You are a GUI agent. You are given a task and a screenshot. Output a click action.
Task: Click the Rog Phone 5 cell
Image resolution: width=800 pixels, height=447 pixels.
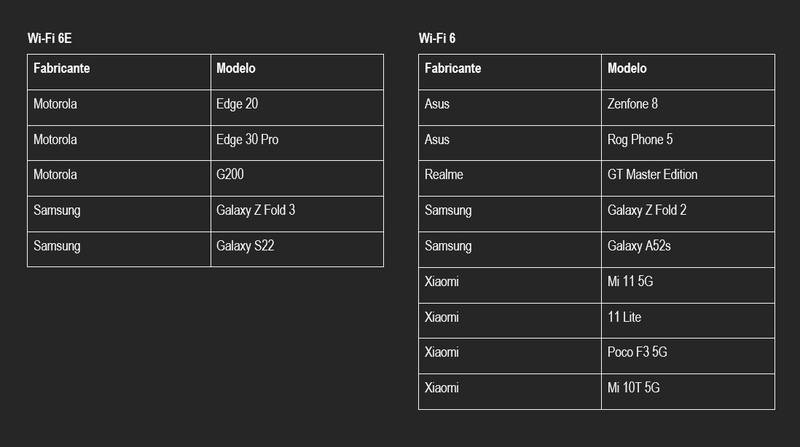pyautogui.click(x=688, y=143)
